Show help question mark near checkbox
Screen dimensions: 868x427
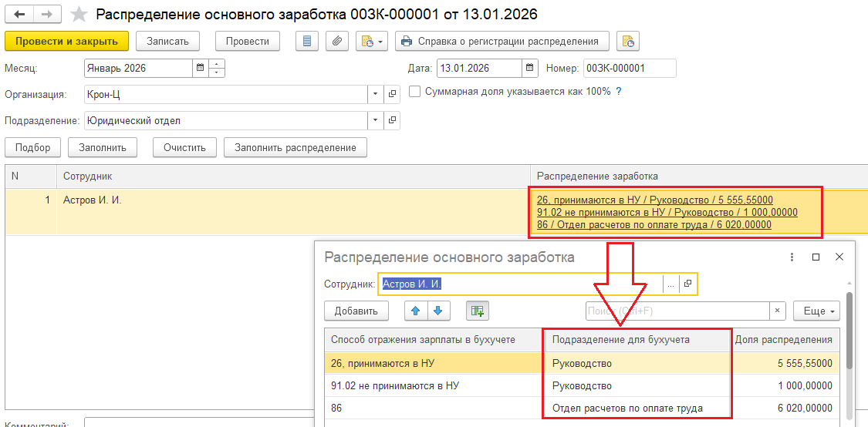[x=619, y=91]
